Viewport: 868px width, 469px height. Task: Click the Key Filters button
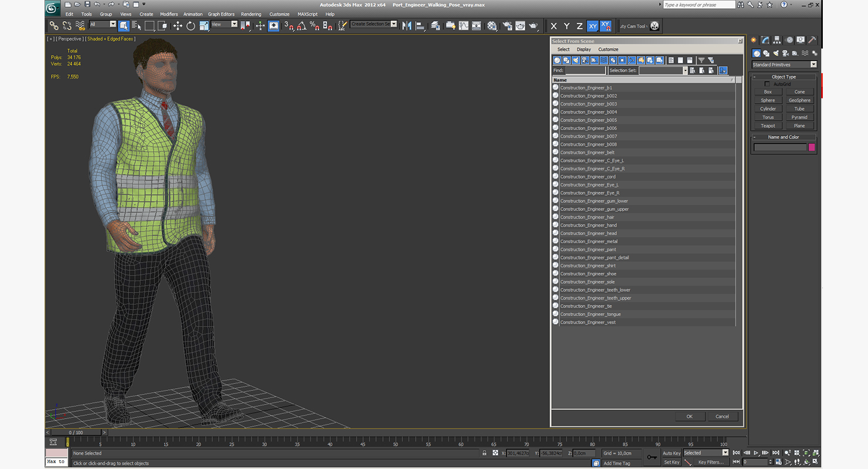tap(710, 462)
